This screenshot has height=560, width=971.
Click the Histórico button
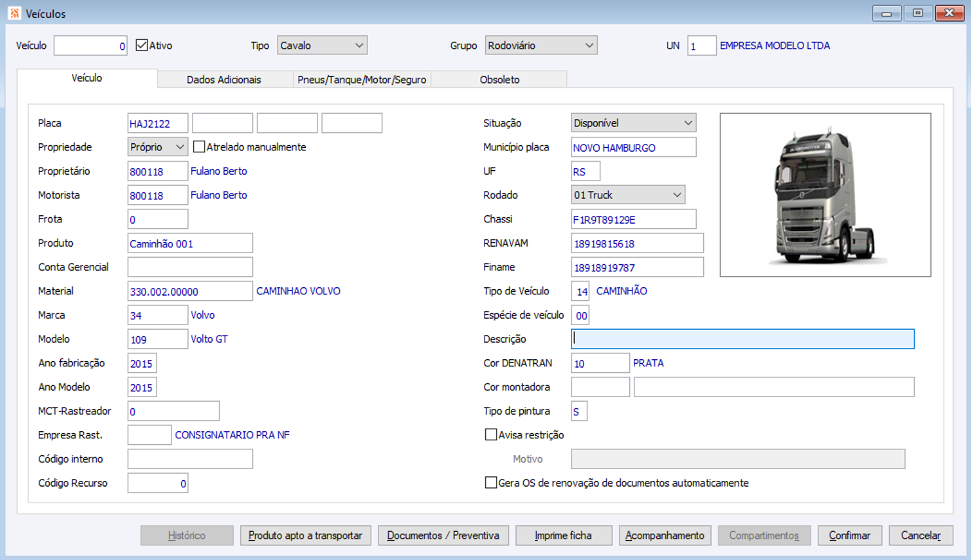pyautogui.click(x=187, y=535)
